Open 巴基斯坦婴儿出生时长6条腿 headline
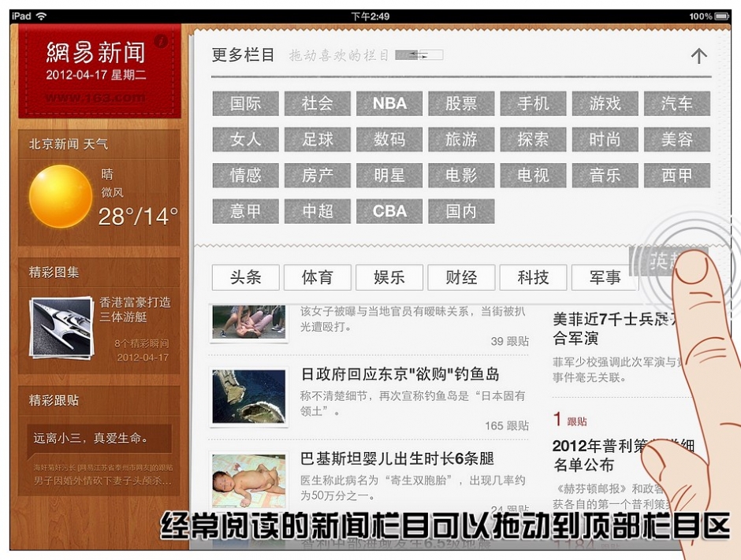The height and width of the screenshot is (560, 741). (397, 458)
